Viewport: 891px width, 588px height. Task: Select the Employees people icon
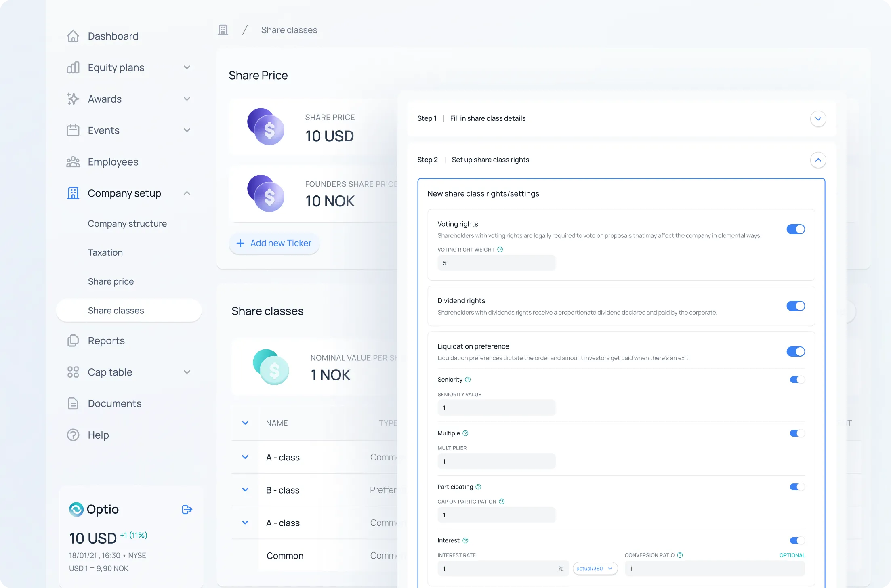[x=73, y=162]
